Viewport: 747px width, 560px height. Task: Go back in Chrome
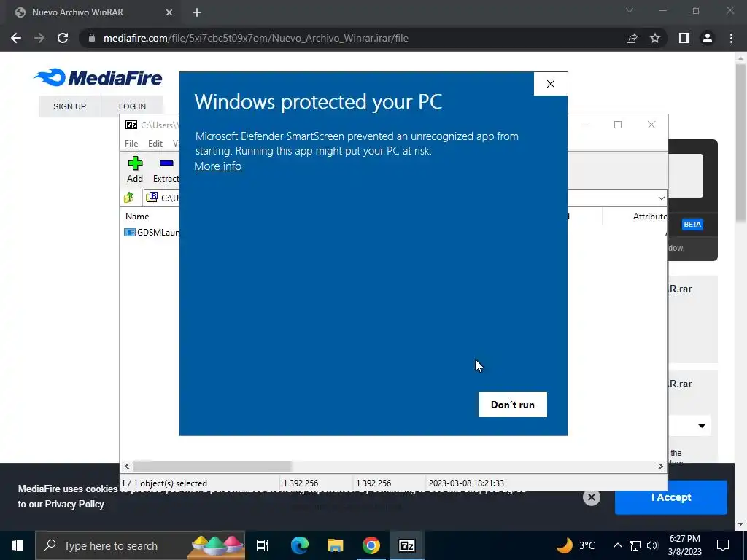[x=16, y=38]
